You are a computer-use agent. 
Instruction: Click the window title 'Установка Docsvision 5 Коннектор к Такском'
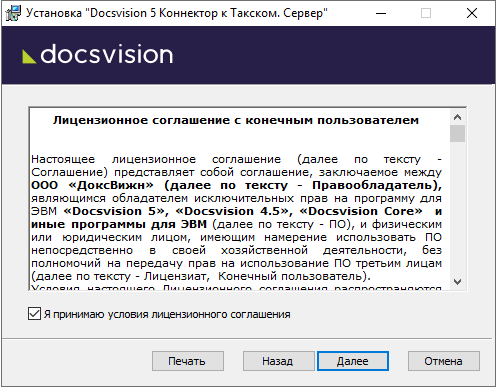177,13
